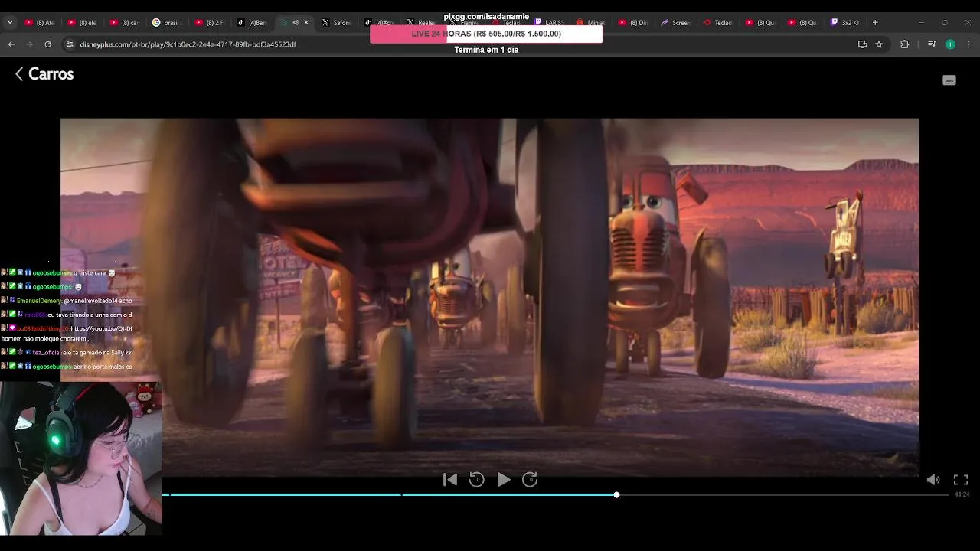980x551 pixels.
Task: Resume the movie with the play button
Action: [x=503, y=480]
